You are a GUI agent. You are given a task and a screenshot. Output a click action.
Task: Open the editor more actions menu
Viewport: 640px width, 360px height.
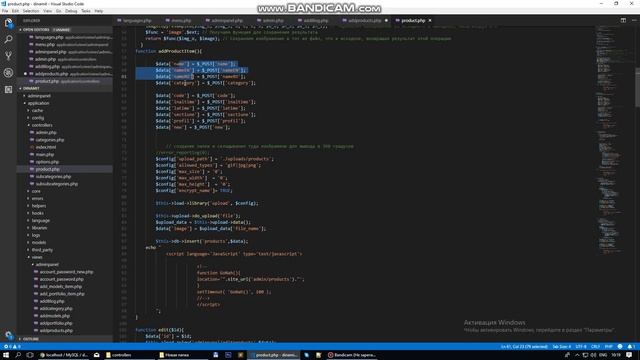click(x=634, y=20)
